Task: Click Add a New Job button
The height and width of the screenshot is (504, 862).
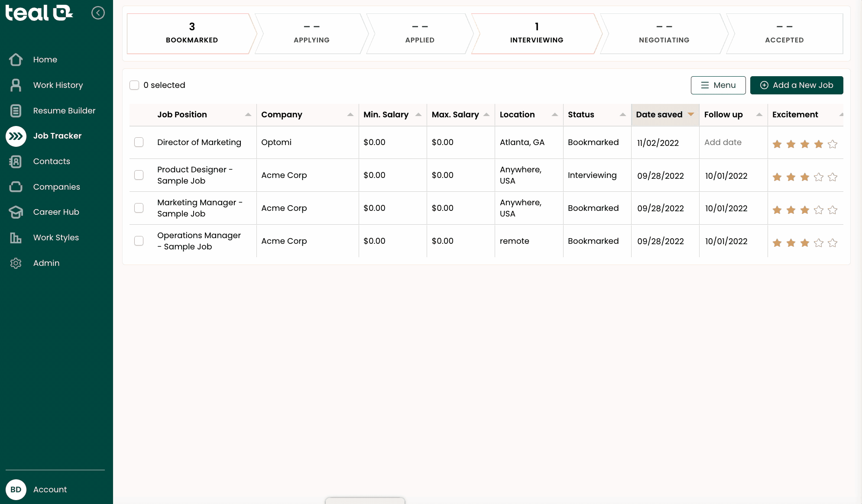Action: click(797, 85)
